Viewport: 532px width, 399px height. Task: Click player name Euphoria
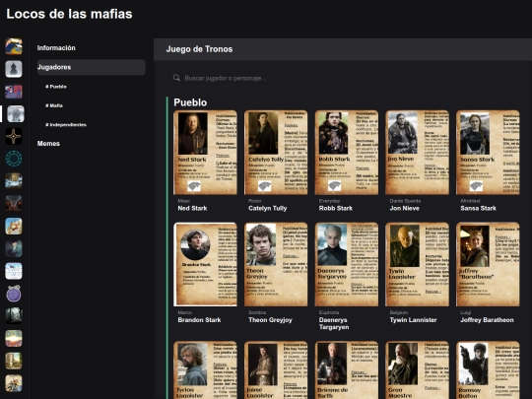[329, 312]
